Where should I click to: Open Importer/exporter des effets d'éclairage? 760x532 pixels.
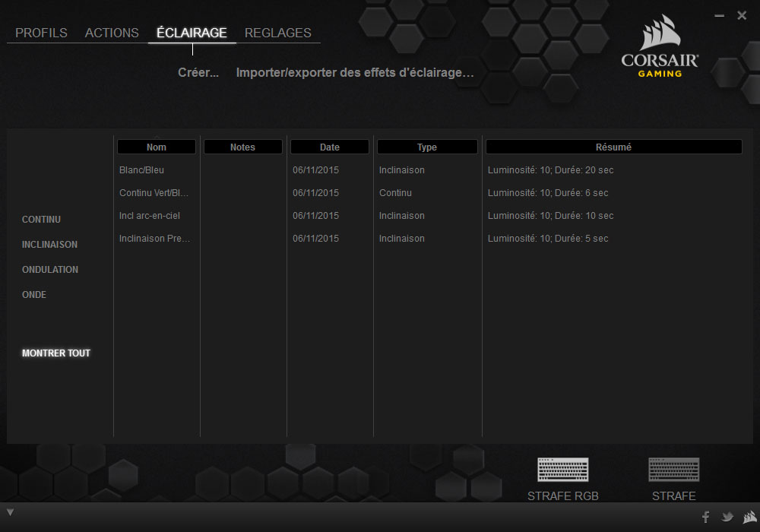click(x=355, y=73)
